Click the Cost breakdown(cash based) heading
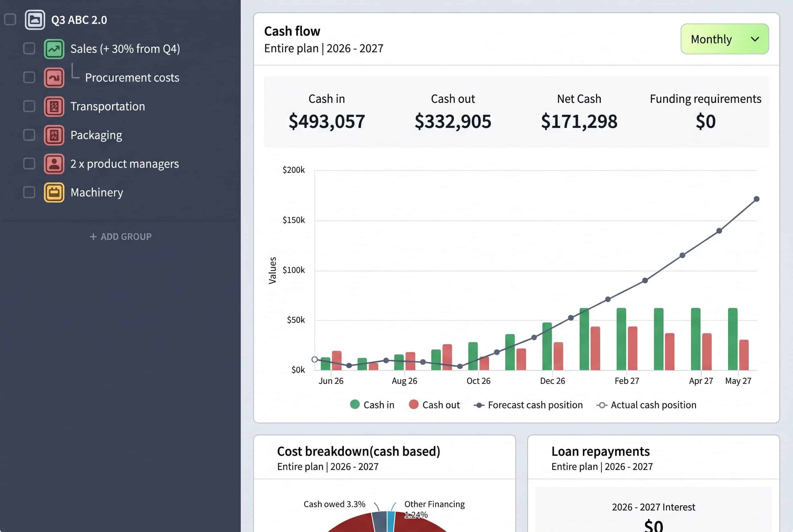The width and height of the screenshot is (793, 532). point(359,452)
